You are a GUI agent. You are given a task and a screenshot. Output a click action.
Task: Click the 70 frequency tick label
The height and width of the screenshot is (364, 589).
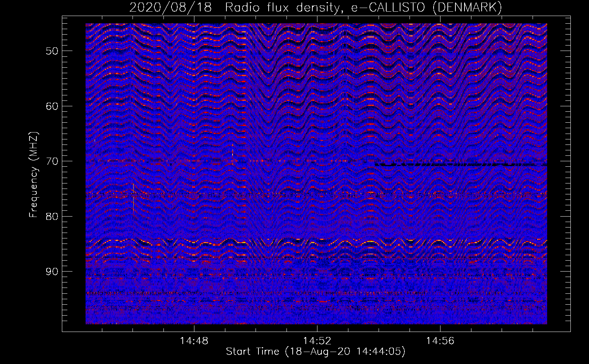pyautogui.click(x=52, y=161)
